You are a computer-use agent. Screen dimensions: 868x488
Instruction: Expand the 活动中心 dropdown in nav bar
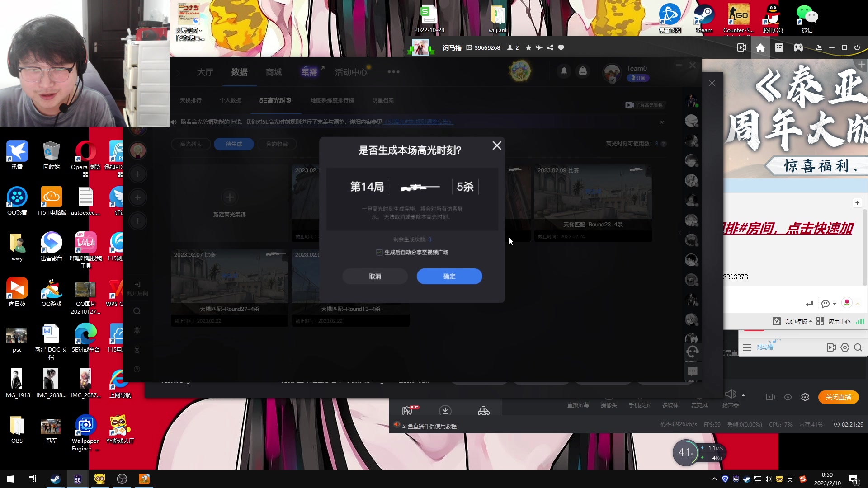[350, 71]
